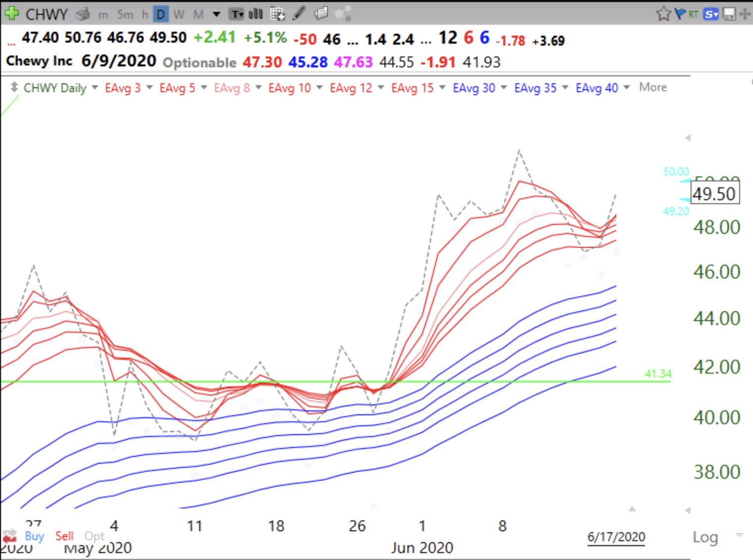Click the magenta 47.63 value
The height and width of the screenshot is (560, 753).
click(x=353, y=62)
